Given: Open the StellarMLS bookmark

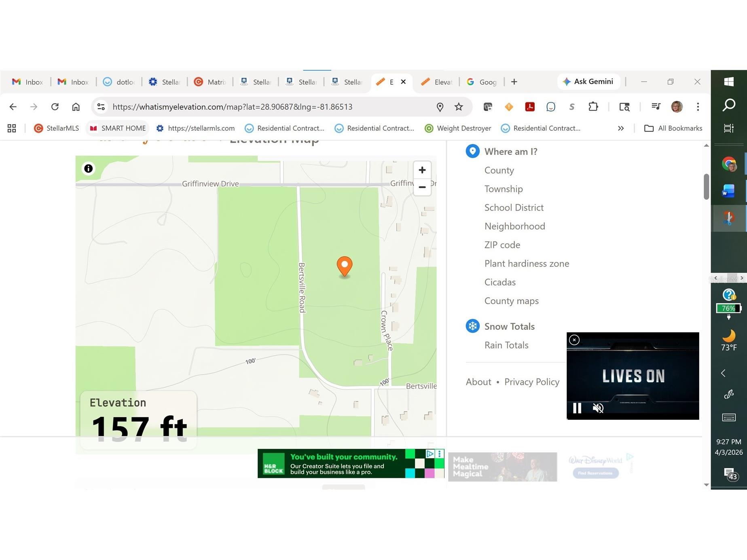Looking at the screenshot, I should pyautogui.click(x=57, y=128).
